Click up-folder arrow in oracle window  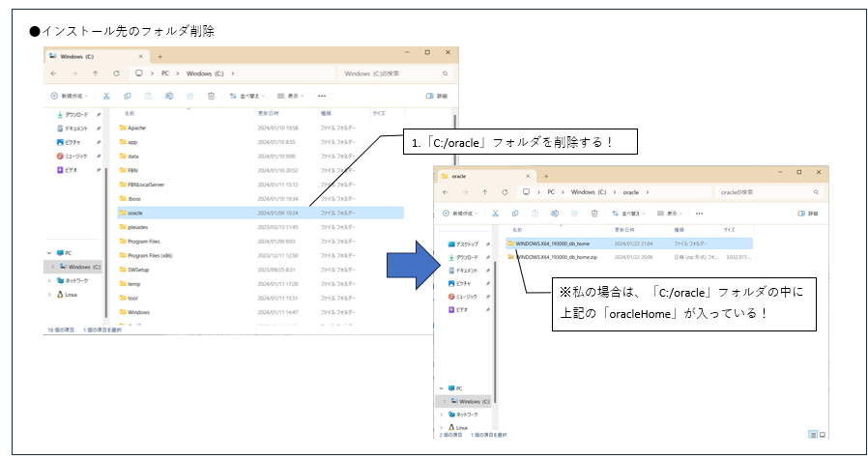[x=485, y=192]
